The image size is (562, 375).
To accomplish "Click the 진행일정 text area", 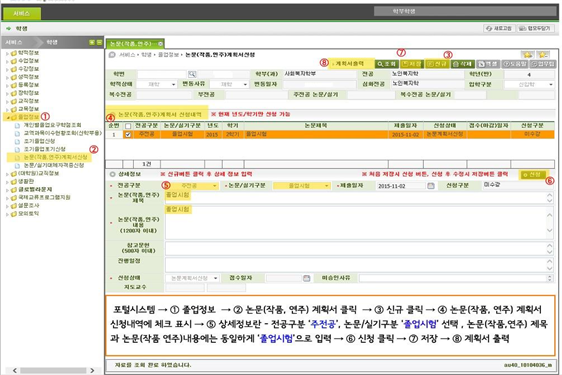I will coord(359,265).
